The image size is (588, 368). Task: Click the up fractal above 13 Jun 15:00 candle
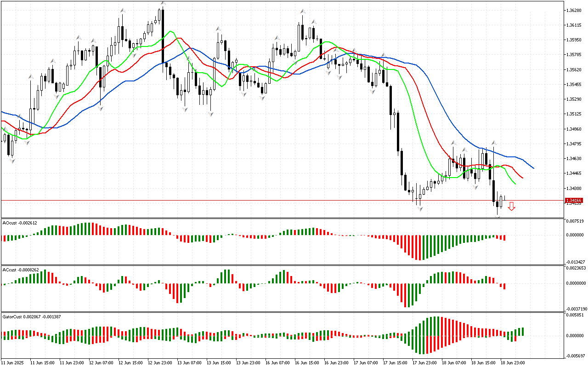coord(218,29)
